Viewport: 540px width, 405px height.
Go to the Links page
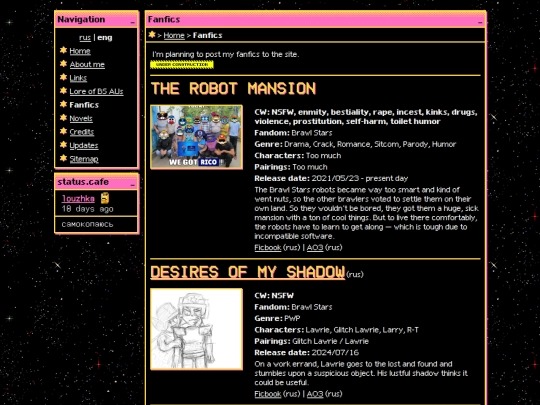(78, 78)
